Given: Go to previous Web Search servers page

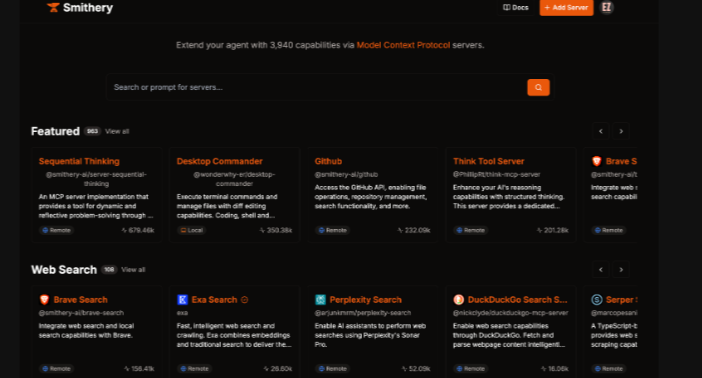Looking at the screenshot, I should click(600, 270).
